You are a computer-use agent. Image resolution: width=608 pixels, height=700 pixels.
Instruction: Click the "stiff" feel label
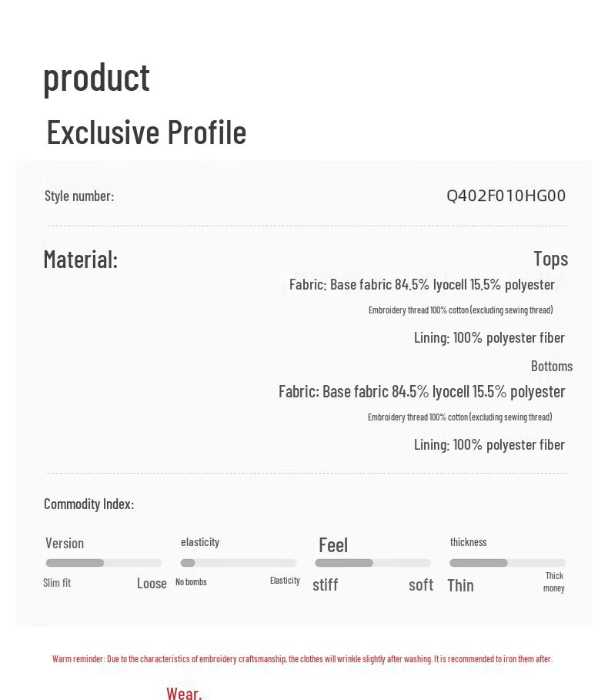326,584
